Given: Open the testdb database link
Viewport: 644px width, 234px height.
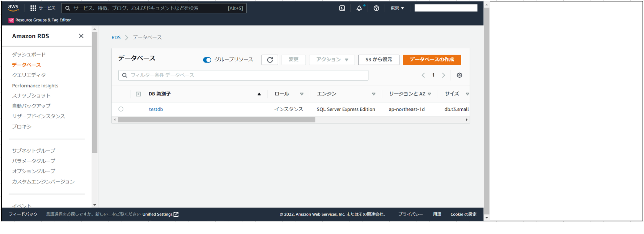Looking at the screenshot, I should 156,109.
